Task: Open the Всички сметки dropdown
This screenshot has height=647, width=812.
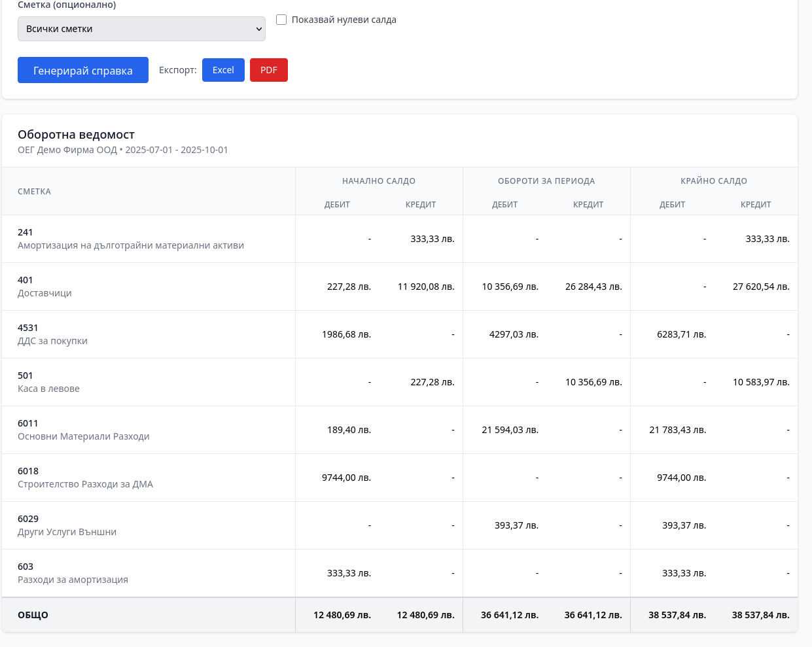Action: tap(141, 29)
